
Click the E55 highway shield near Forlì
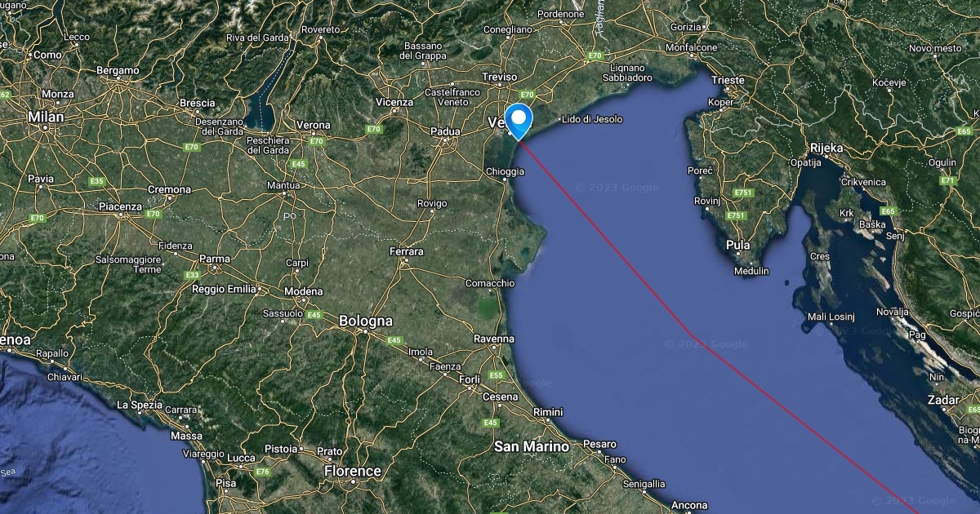tap(496, 375)
